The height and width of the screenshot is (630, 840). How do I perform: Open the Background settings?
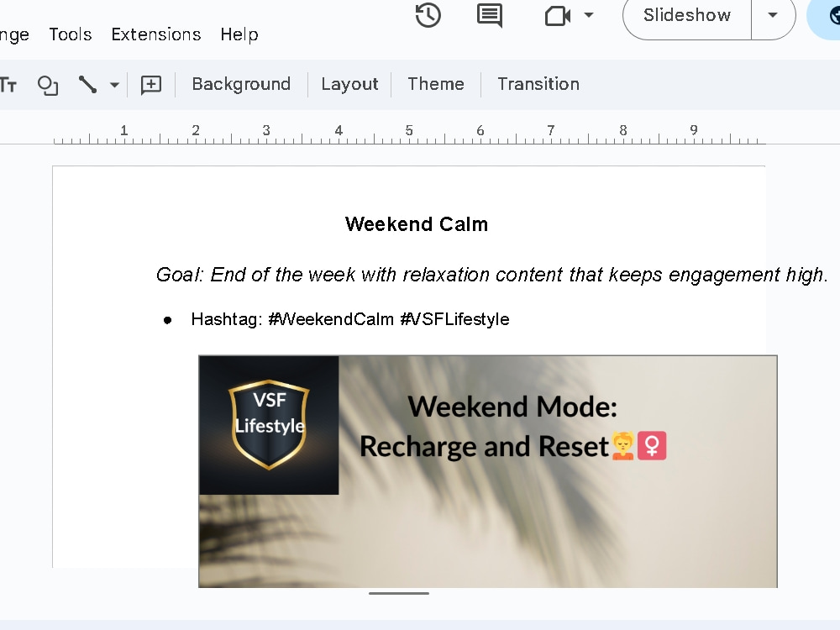[241, 84]
